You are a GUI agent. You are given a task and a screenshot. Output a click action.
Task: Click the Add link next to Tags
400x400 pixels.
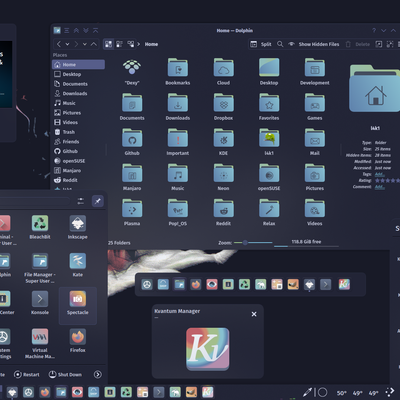tap(379, 174)
